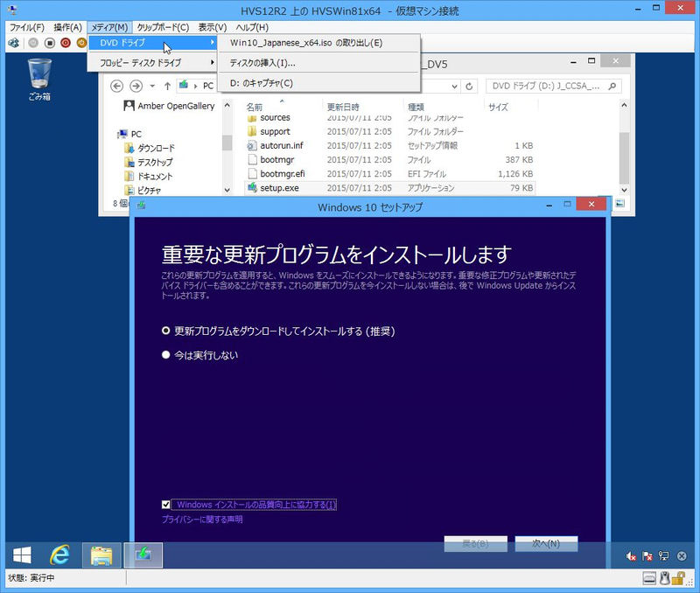Select the ごみ箱 recycle bin desktop icon
The height and width of the screenshot is (593, 700).
[x=39, y=80]
